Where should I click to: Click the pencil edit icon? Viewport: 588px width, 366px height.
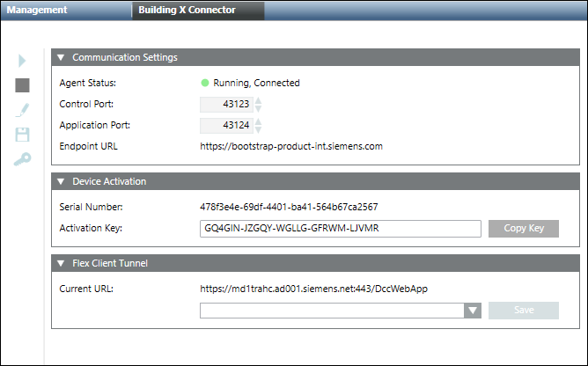[23, 110]
